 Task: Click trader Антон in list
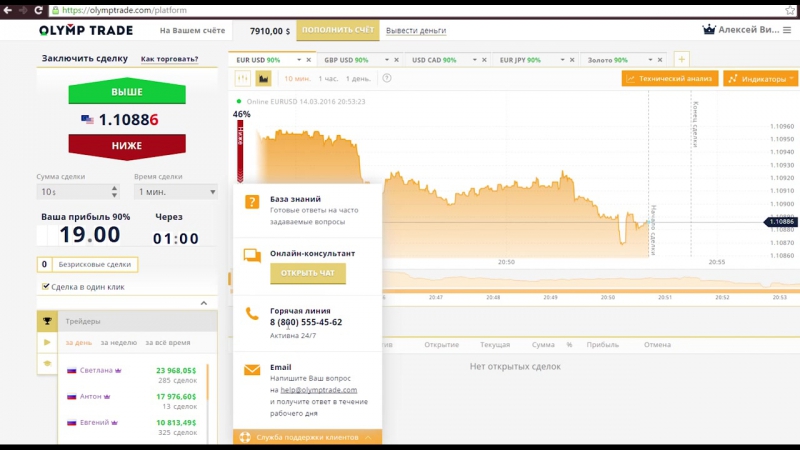click(x=90, y=396)
